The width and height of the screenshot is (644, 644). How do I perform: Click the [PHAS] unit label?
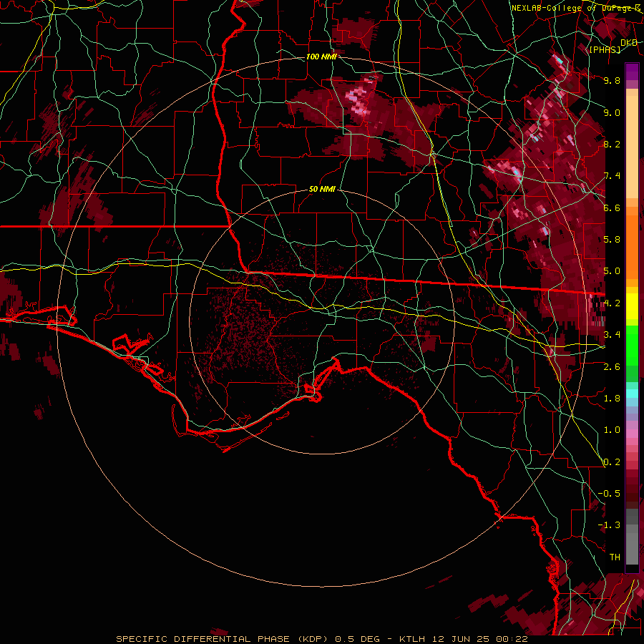pos(605,50)
